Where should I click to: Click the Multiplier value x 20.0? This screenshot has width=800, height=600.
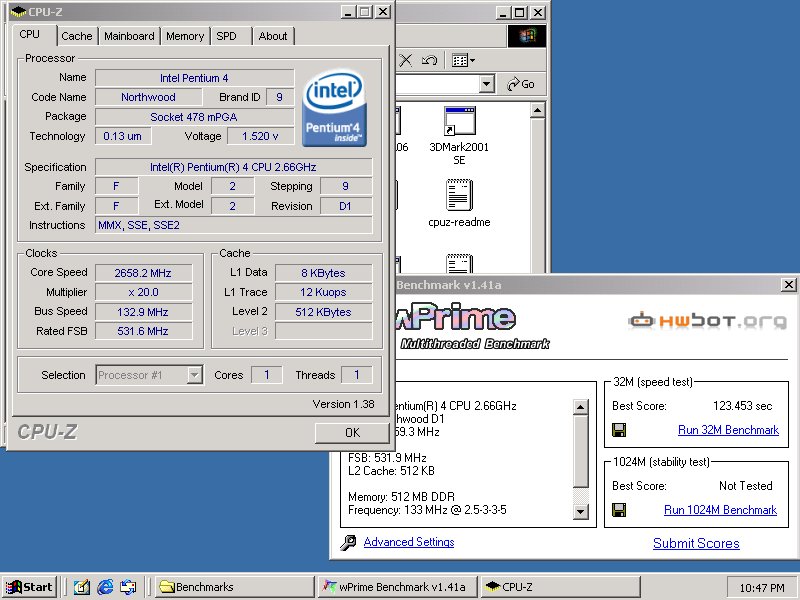click(143, 292)
